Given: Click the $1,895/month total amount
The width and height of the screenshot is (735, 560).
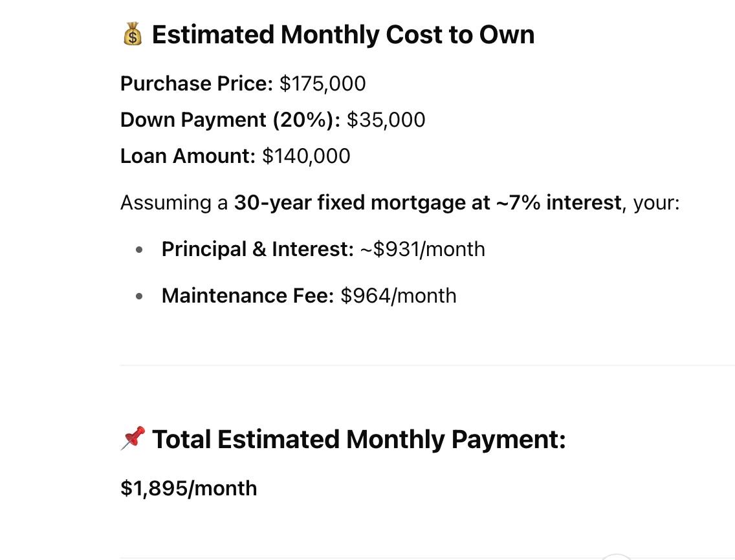Looking at the screenshot, I should coord(189,488).
